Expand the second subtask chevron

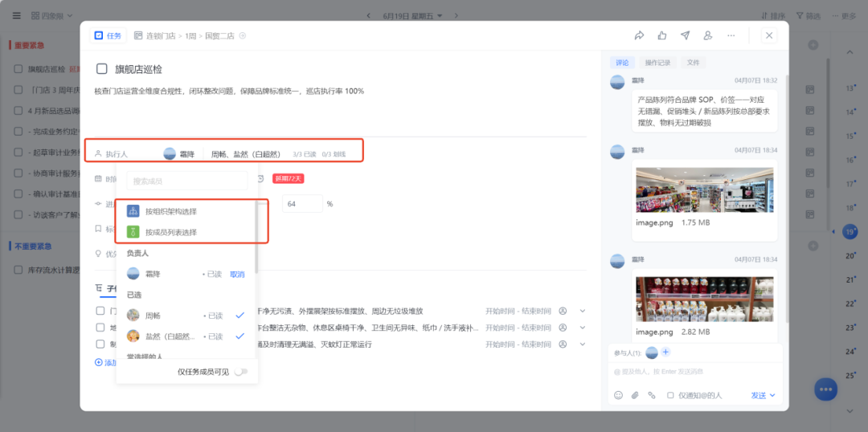(x=583, y=328)
